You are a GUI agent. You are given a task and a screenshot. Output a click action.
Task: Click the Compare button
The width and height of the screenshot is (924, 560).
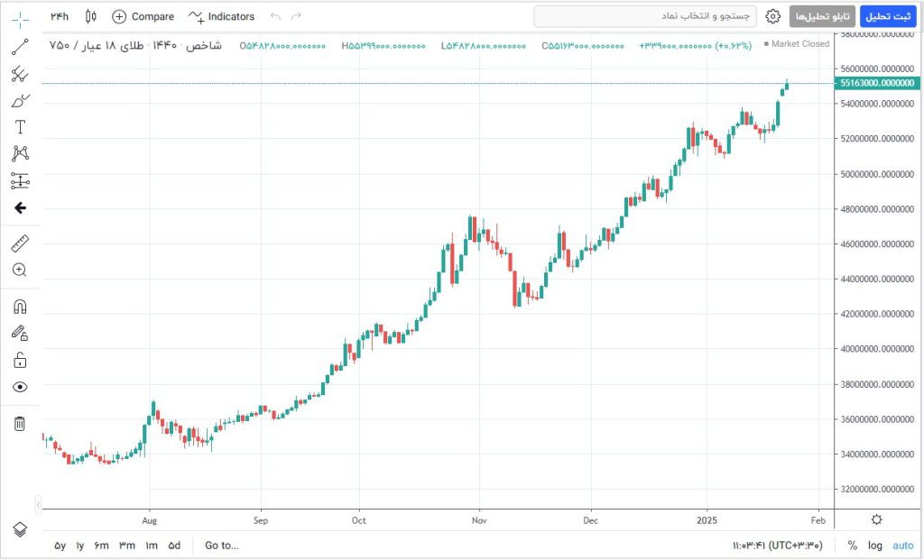pos(143,16)
